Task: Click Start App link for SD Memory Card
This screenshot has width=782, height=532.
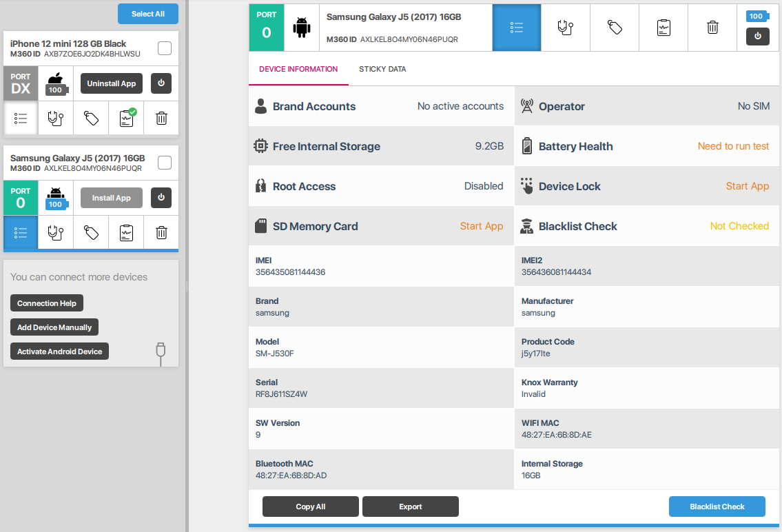Action: point(482,226)
